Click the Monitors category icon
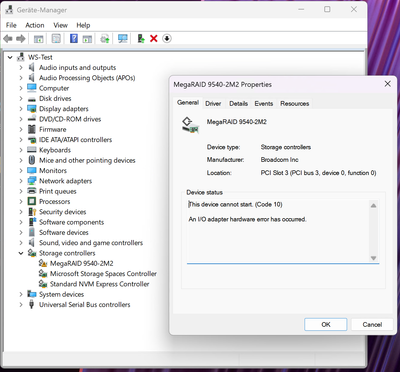400x372 pixels. [x=32, y=170]
